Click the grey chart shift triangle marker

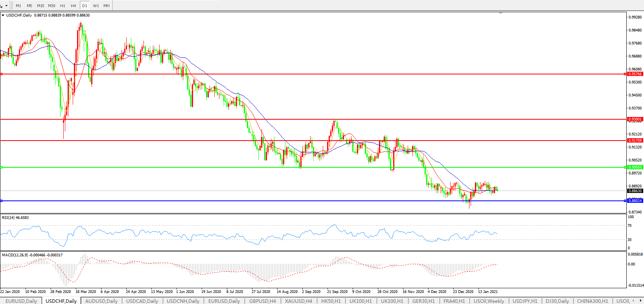tap(500, 13)
